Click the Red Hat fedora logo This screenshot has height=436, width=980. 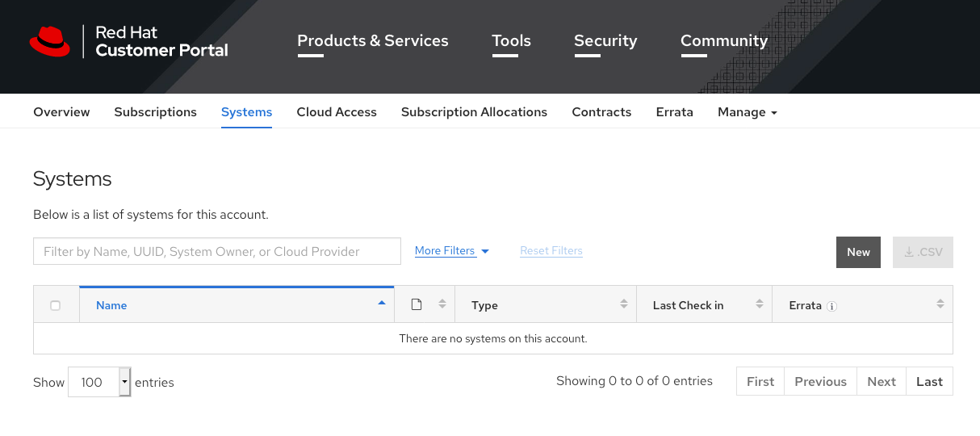[x=49, y=41]
